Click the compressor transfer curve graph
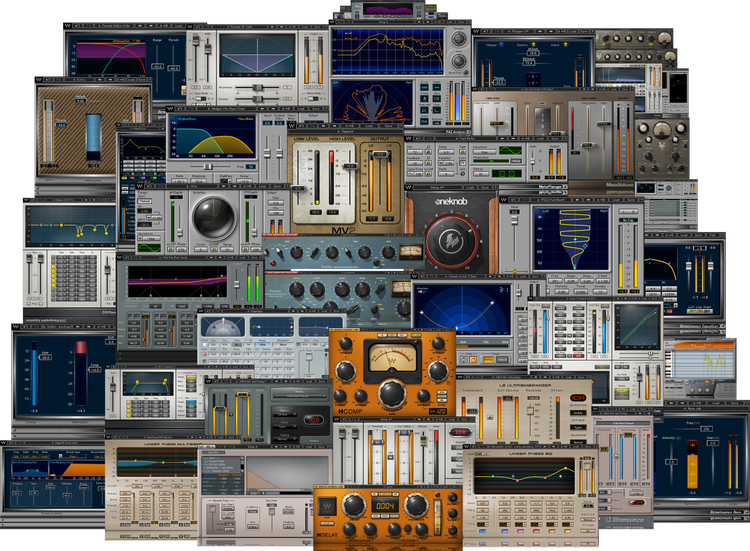 pos(637,326)
